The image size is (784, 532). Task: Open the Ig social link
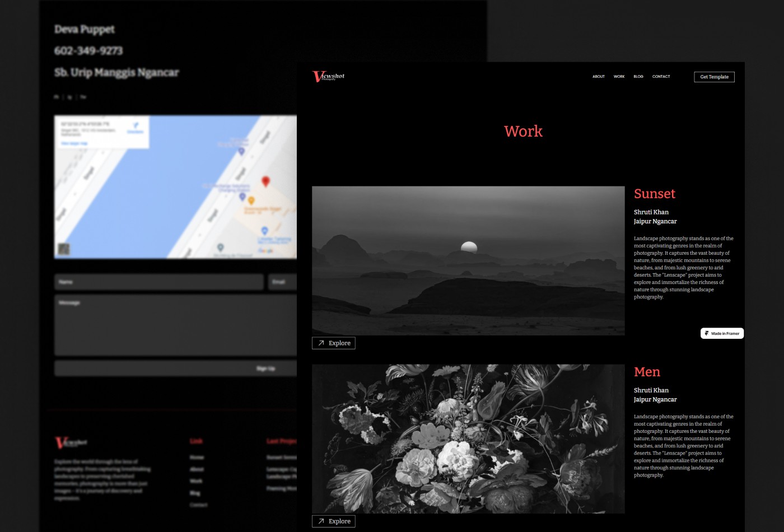(x=69, y=97)
